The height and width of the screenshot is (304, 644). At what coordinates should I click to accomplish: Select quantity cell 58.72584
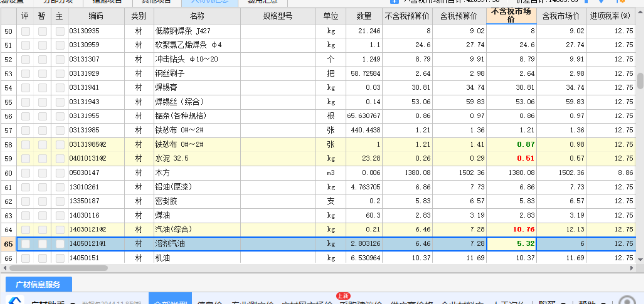364,74
